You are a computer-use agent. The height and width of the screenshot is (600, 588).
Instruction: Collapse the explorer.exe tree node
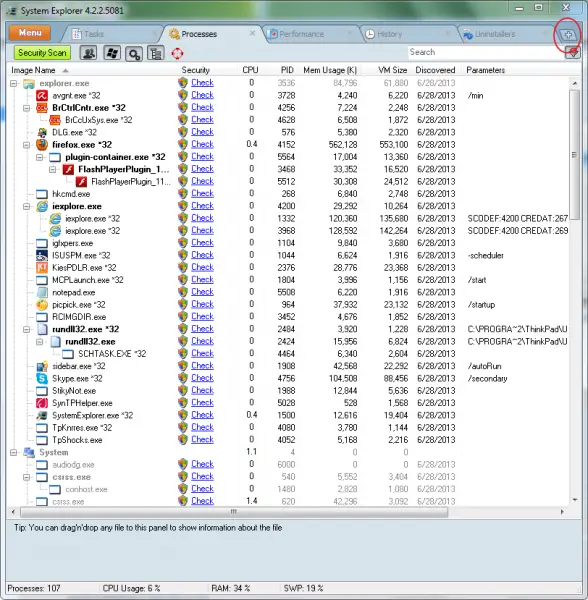coord(14,83)
